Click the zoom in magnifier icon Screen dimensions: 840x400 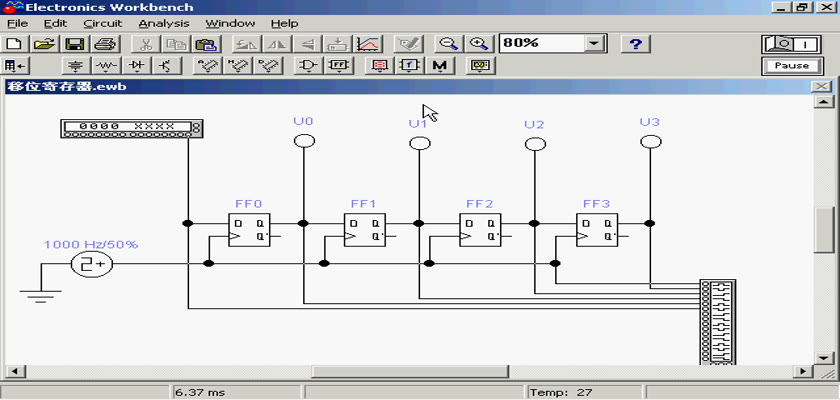(x=480, y=44)
